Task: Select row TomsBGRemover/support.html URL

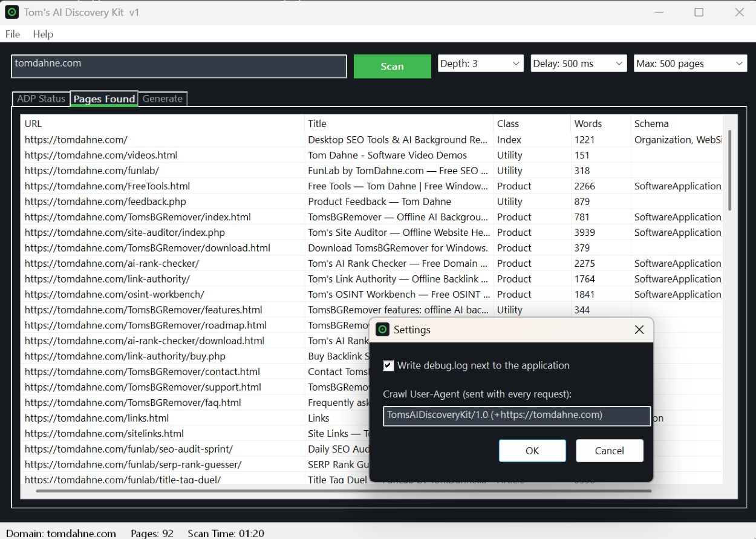Action: click(143, 387)
